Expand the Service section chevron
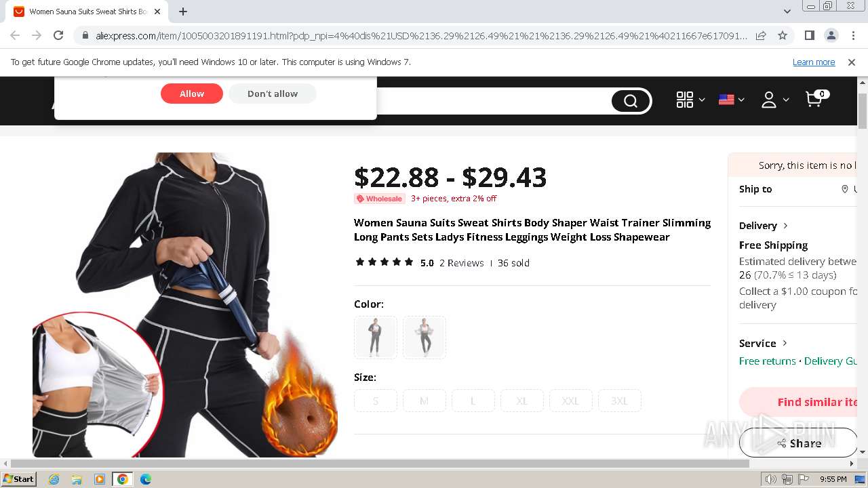Viewport: 868px width, 488px height. coord(785,343)
